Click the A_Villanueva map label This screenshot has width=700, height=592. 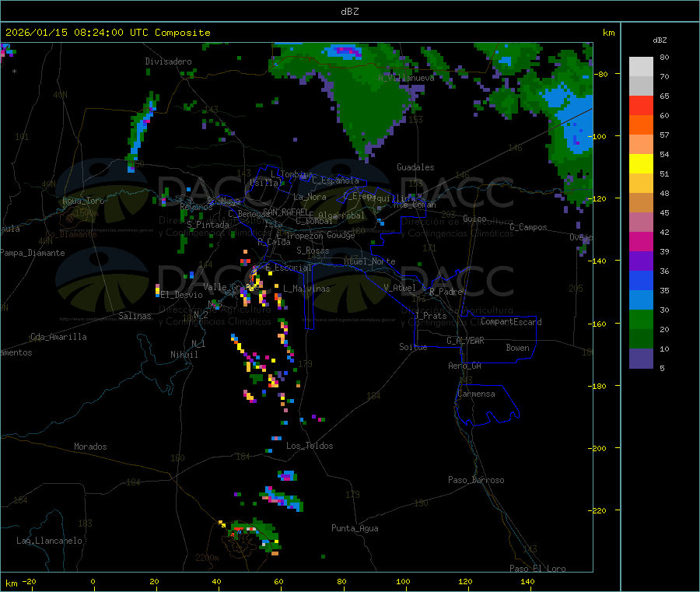click(406, 78)
